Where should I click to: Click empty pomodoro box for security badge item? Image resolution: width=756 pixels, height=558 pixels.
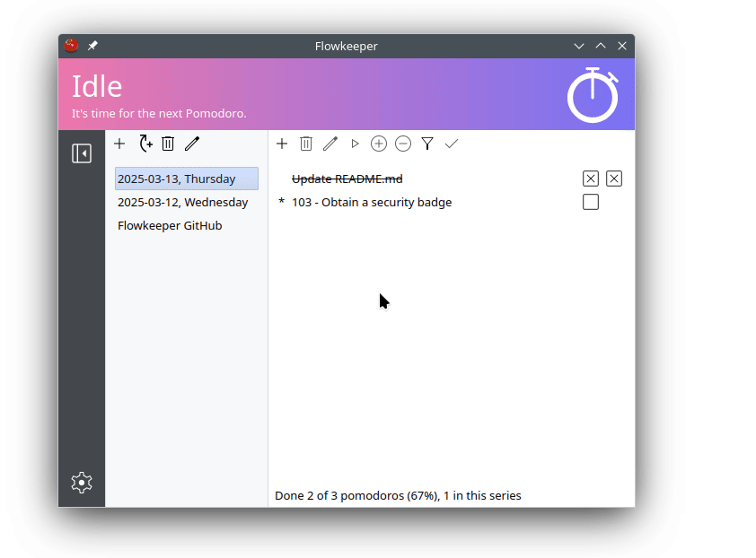(591, 203)
